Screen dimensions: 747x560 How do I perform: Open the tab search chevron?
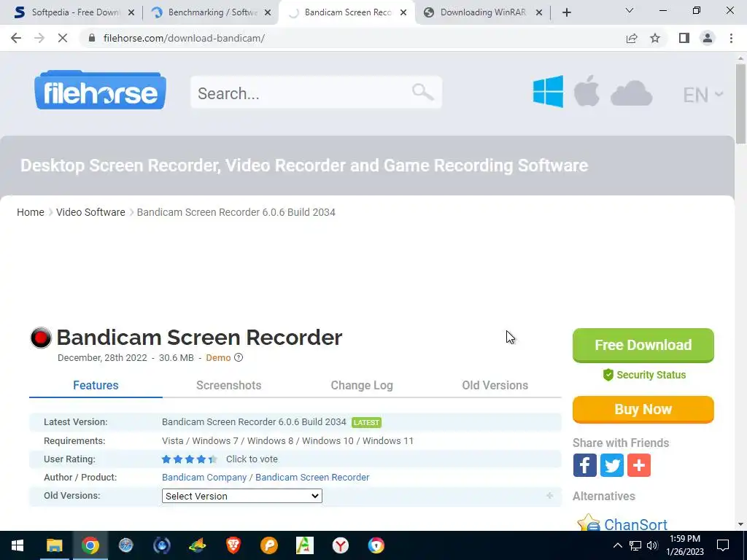tap(630, 10)
